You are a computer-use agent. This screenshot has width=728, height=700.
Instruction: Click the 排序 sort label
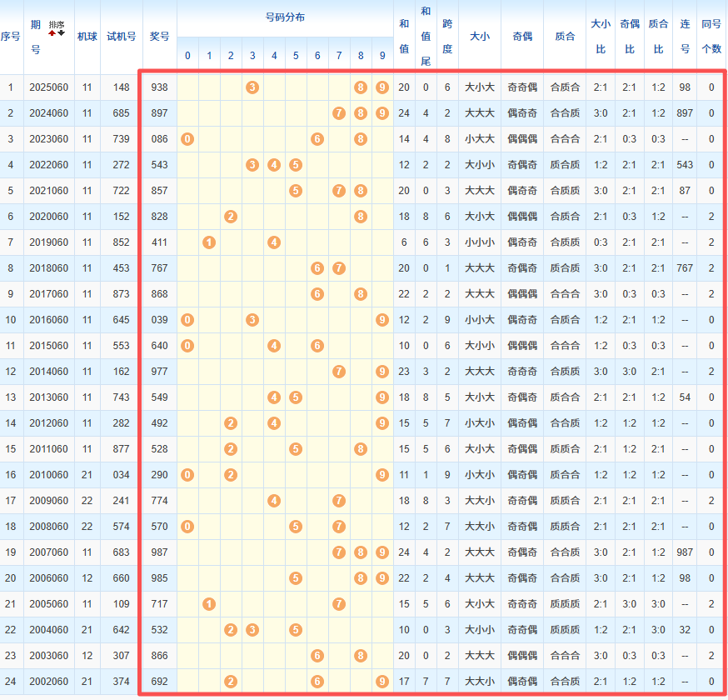point(56,25)
